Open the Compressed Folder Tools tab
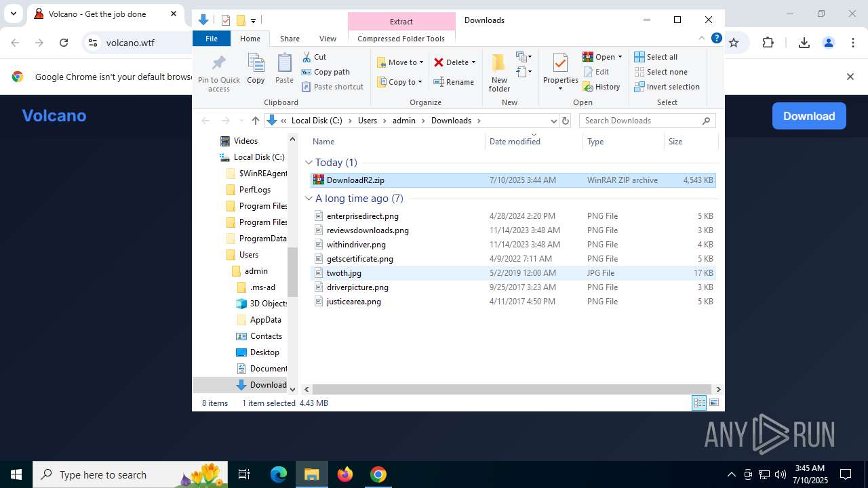The height and width of the screenshot is (488, 868). (401, 39)
